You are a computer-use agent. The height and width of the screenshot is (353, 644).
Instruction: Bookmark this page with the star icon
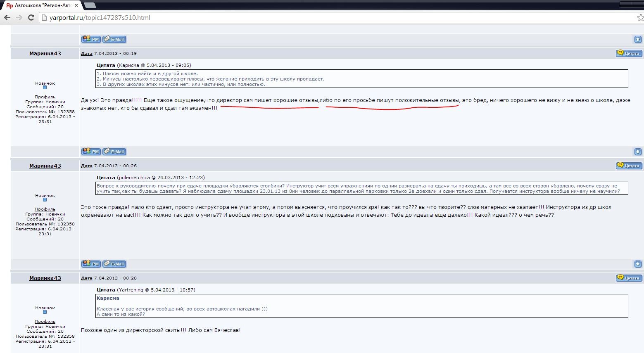[x=640, y=17]
